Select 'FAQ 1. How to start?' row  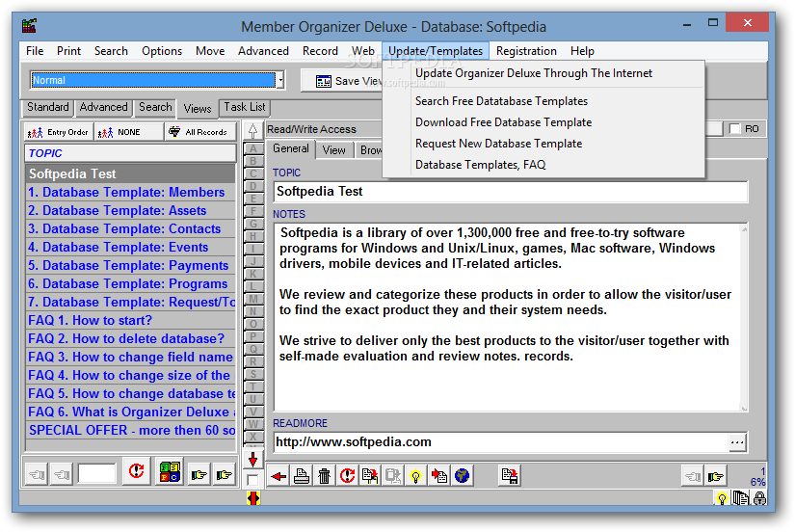click(130, 321)
